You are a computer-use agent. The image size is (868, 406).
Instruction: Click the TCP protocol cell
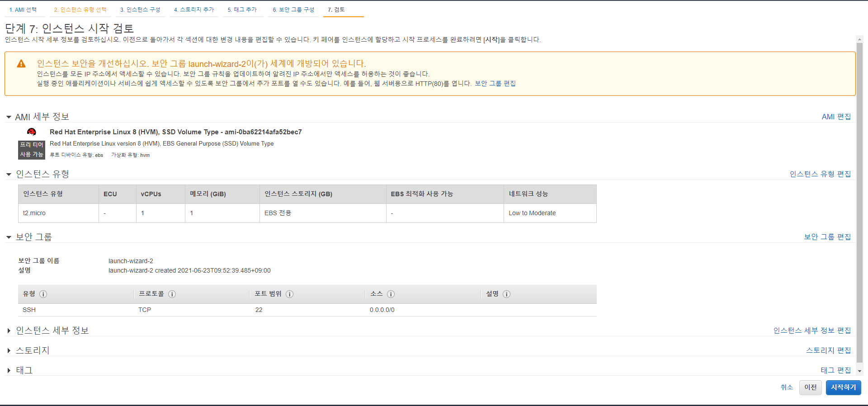pyautogui.click(x=145, y=310)
